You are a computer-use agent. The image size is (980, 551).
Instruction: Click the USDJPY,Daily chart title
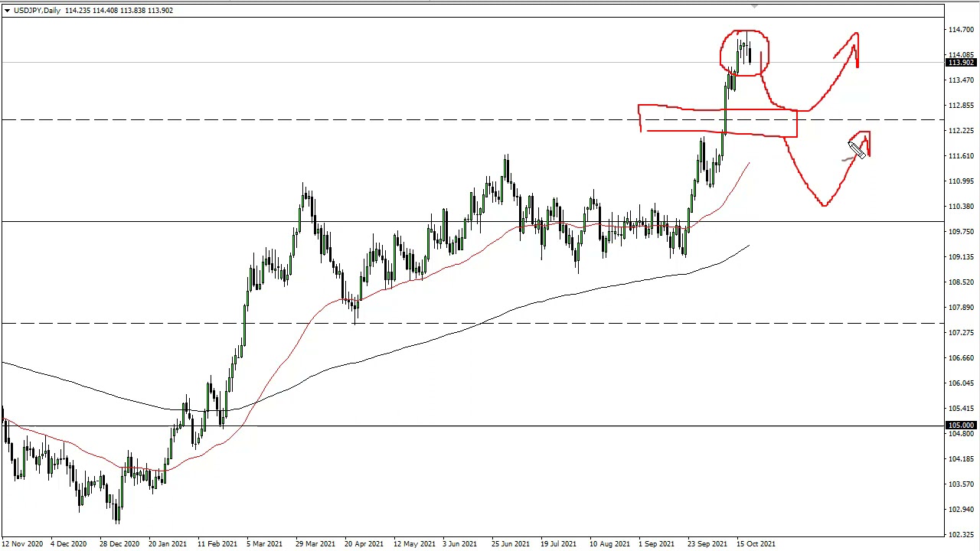point(37,11)
